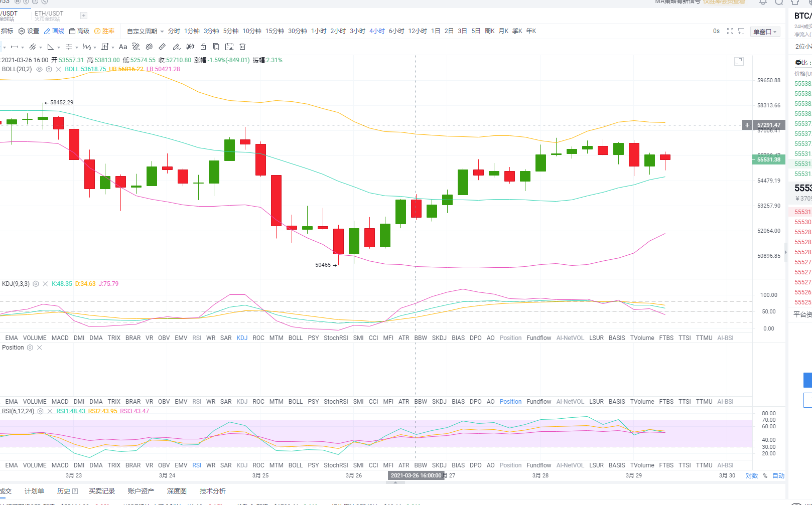Switch KDJ pane to MACD indicator

click(x=60, y=338)
